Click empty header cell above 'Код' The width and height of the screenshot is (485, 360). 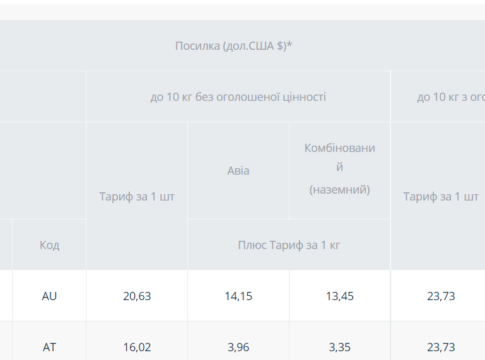(43, 171)
